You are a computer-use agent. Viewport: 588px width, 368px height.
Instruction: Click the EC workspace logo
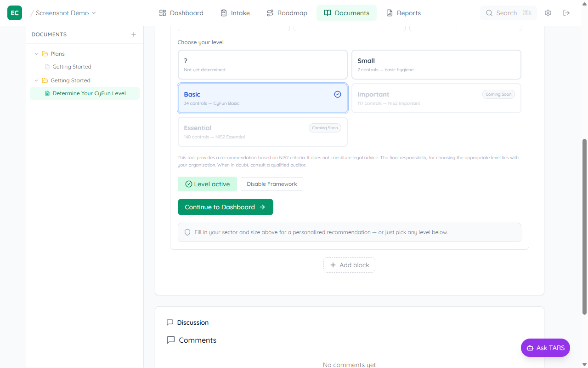(14, 13)
